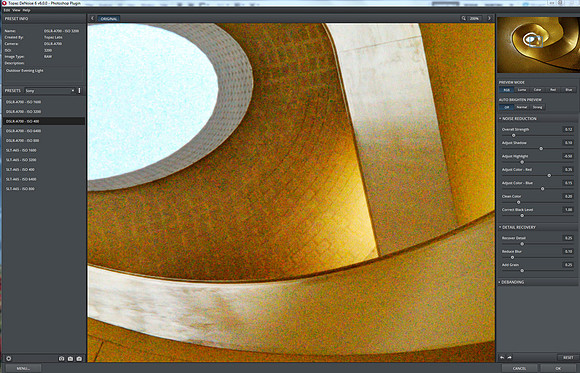Select preset 'DSLR-A700 - ISO 800'

click(44, 141)
